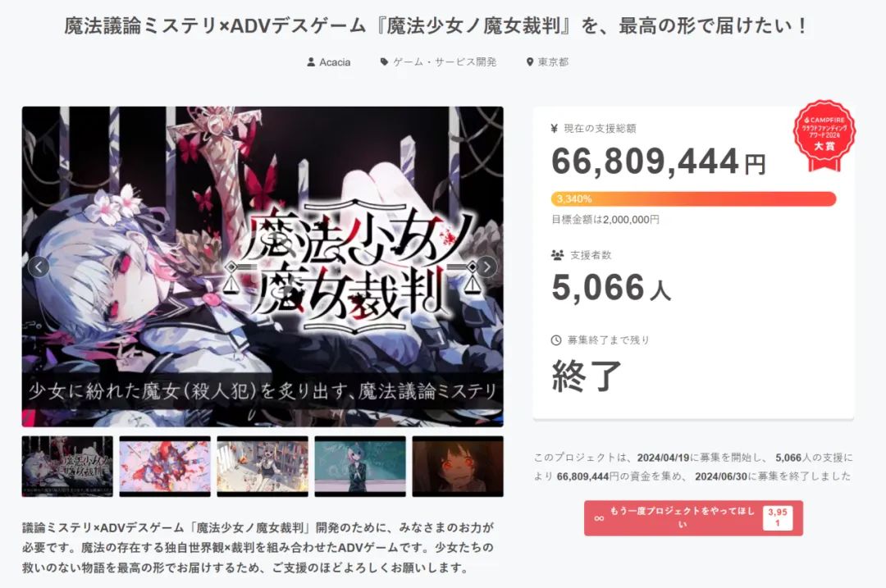The image size is (886, 588).
Task: Click the 3,340% funding progress bar
Action: pos(693,198)
